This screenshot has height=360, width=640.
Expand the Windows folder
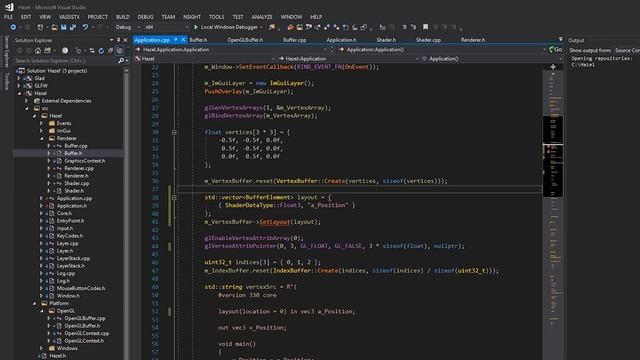(x=42, y=348)
